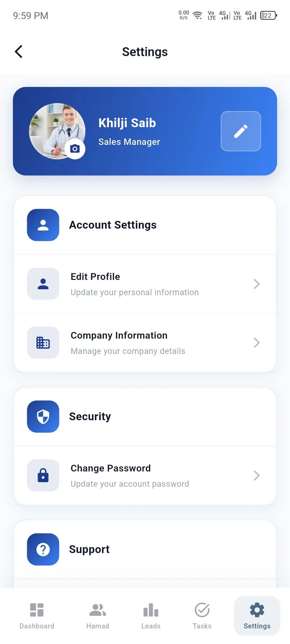Select the Settings tab in bottom bar
Image resolution: width=290 pixels, height=644 pixels.
coord(257,616)
